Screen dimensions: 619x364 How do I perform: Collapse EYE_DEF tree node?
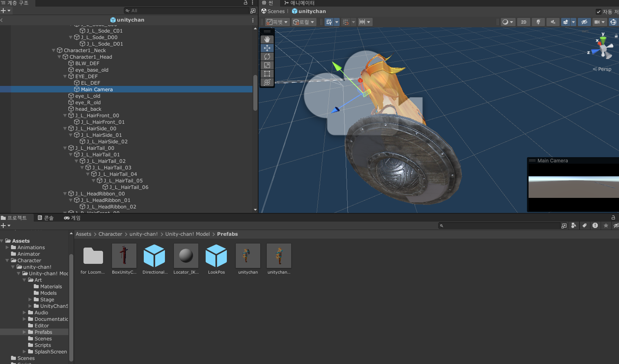click(65, 77)
